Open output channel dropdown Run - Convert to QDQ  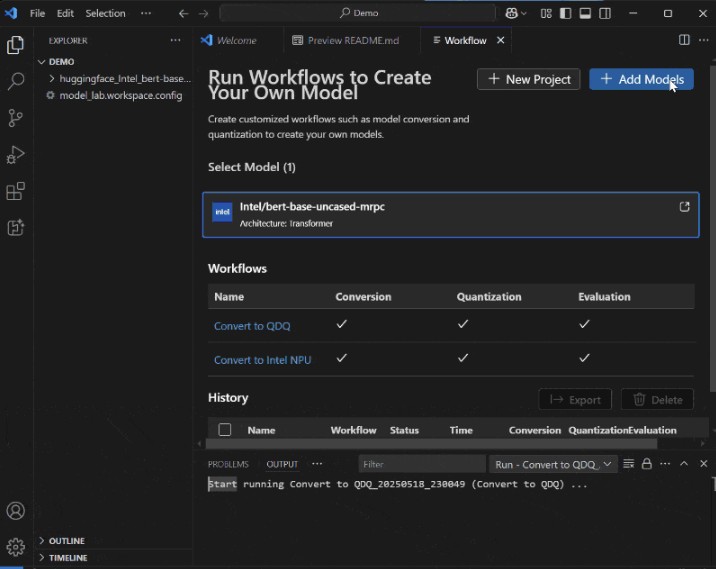[x=553, y=464]
